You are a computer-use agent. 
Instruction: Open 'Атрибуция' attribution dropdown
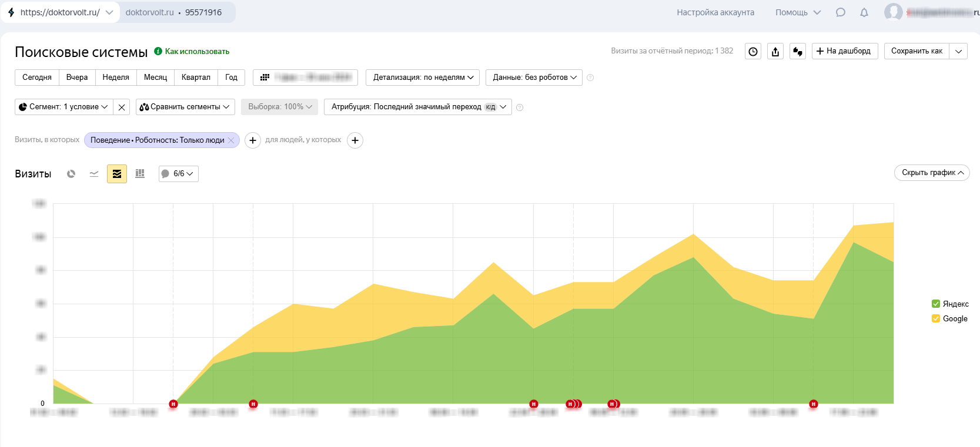click(x=417, y=107)
